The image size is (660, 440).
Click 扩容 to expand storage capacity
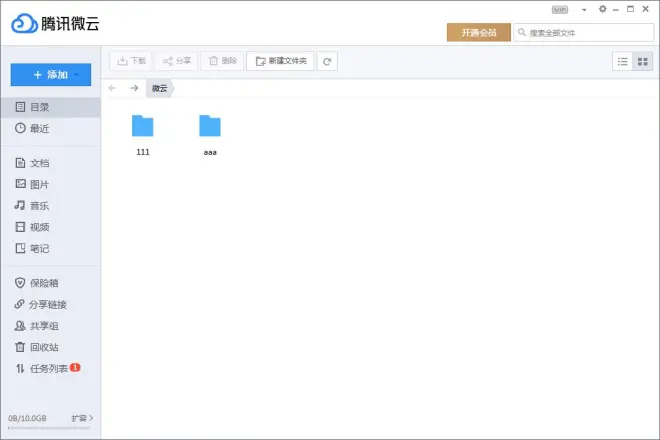click(x=82, y=418)
